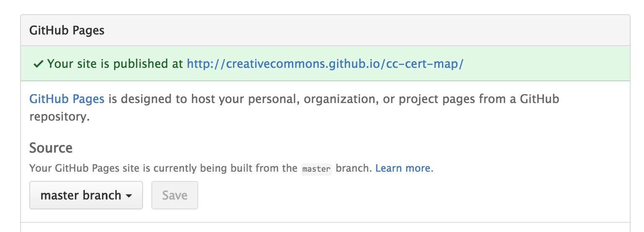This screenshot has height=232, width=644.
Task: Open the master branch source dropdown
Action: click(x=86, y=195)
